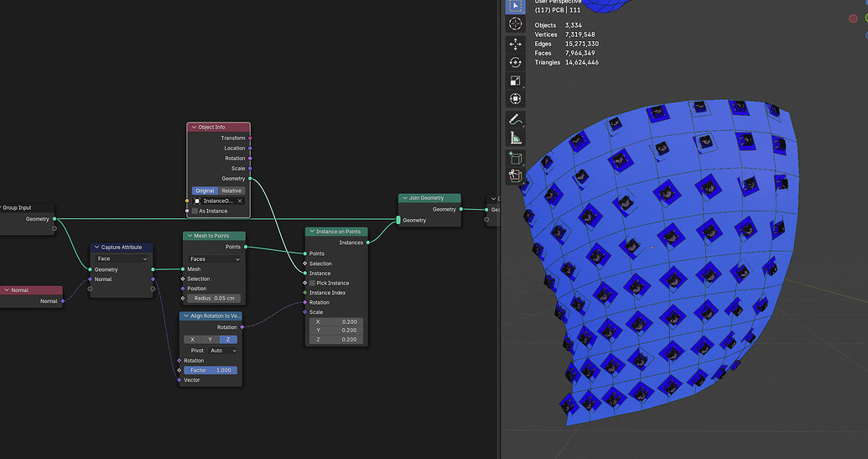
Task: Choose Y axis in Align Rotation node
Action: tap(210, 339)
